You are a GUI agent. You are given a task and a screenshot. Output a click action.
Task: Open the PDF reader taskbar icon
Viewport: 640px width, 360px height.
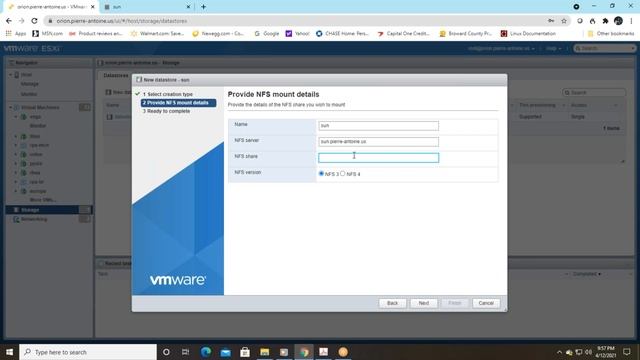323,352
